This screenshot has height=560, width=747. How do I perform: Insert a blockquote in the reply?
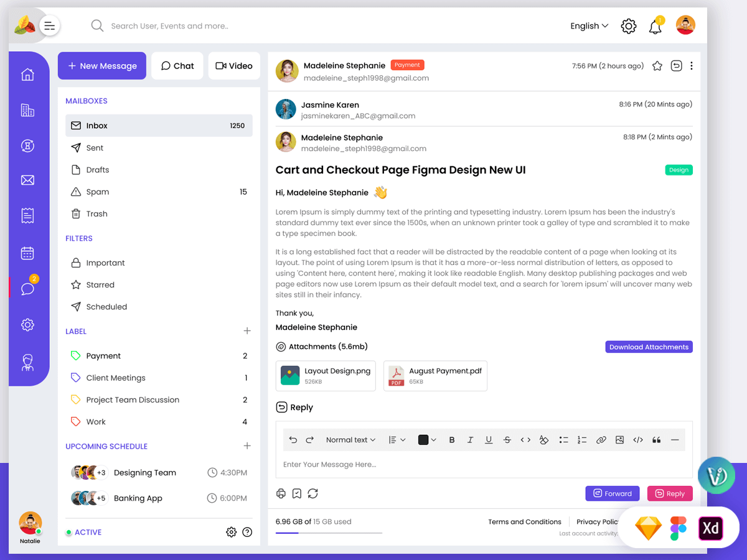656,440
